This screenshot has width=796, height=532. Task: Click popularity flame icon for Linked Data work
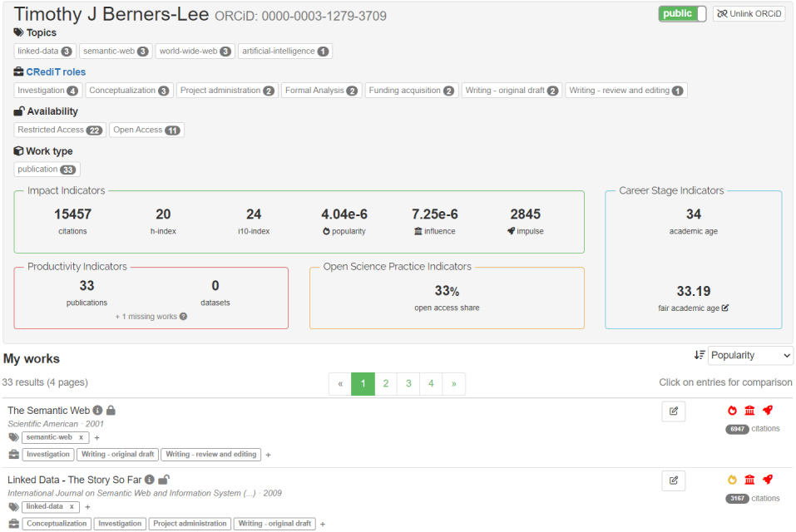(x=732, y=480)
